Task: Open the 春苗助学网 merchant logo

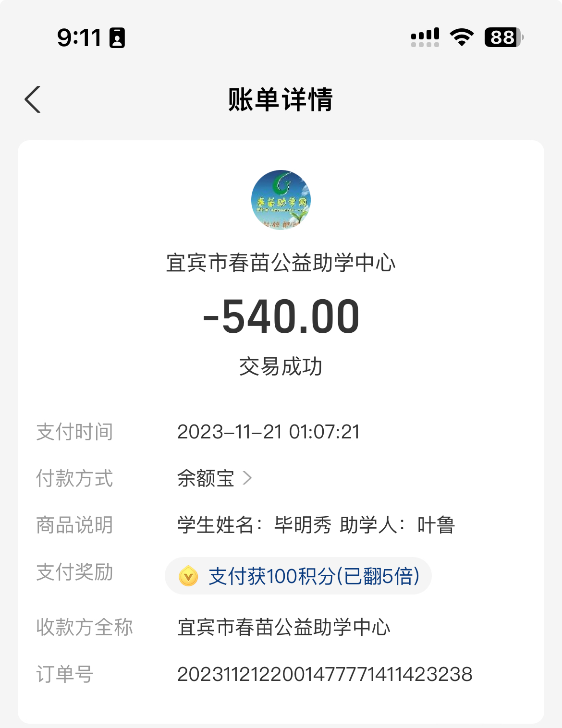Action: coord(281,200)
